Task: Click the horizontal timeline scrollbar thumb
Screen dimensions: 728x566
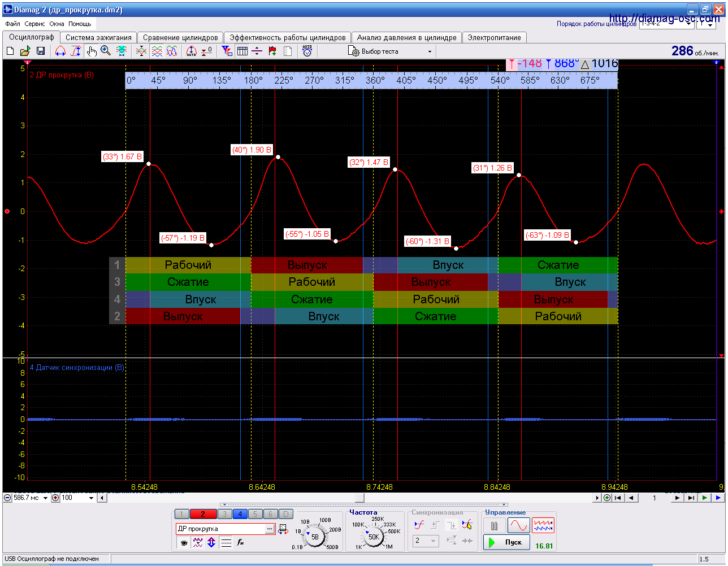Action: pos(359,498)
